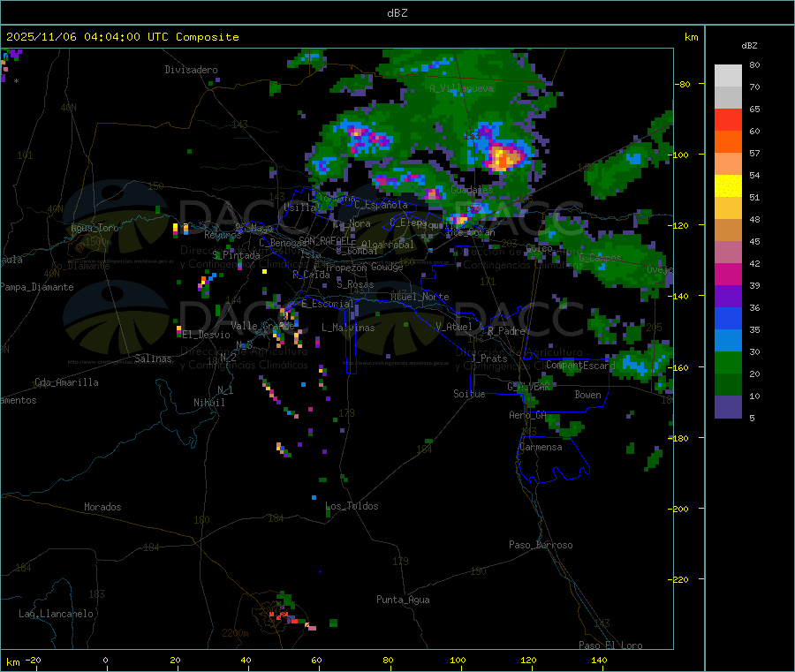This screenshot has height=672, width=795.
Task: Click the Punta_Agua label
Action: click(403, 600)
